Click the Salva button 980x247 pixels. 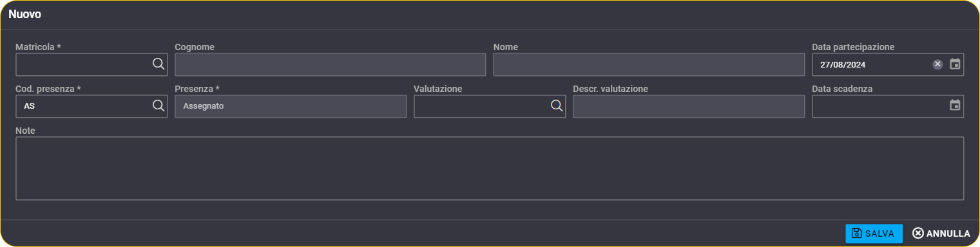(x=874, y=233)
